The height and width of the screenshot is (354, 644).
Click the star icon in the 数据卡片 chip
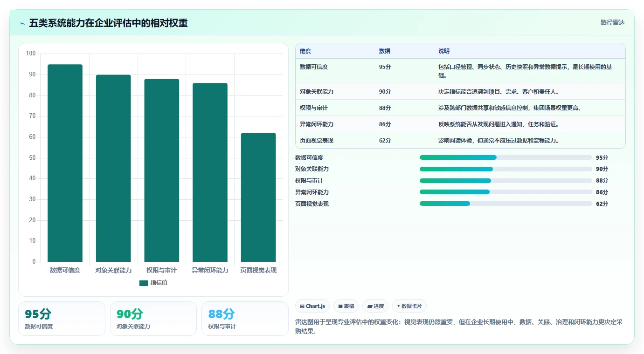point(398,306)
